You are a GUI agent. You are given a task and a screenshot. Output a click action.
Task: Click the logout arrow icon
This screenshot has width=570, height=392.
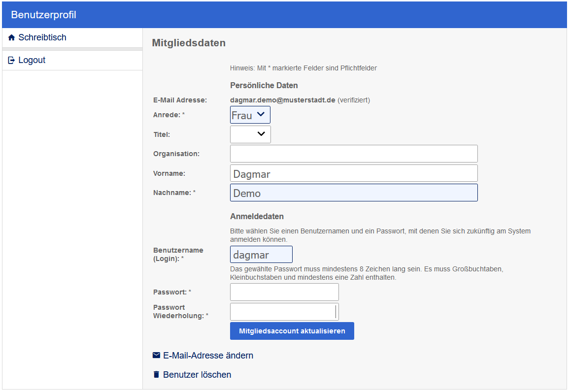click(x=12, y=61)
